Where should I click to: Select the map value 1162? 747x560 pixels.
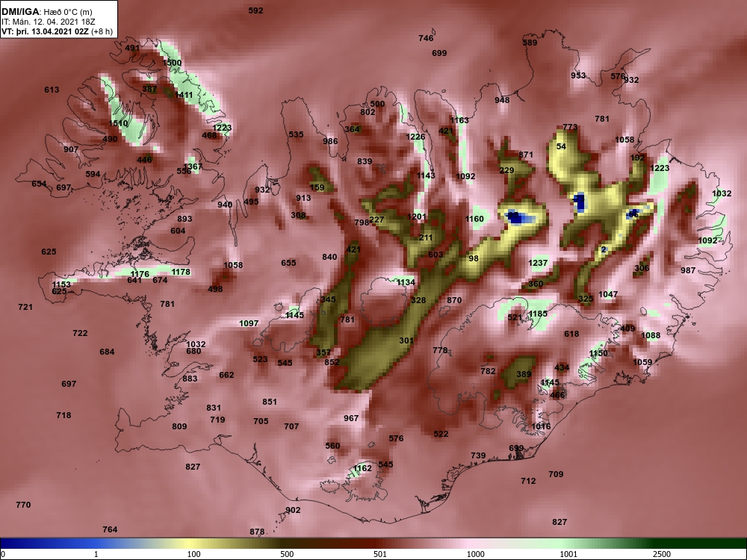coord(362,469)
